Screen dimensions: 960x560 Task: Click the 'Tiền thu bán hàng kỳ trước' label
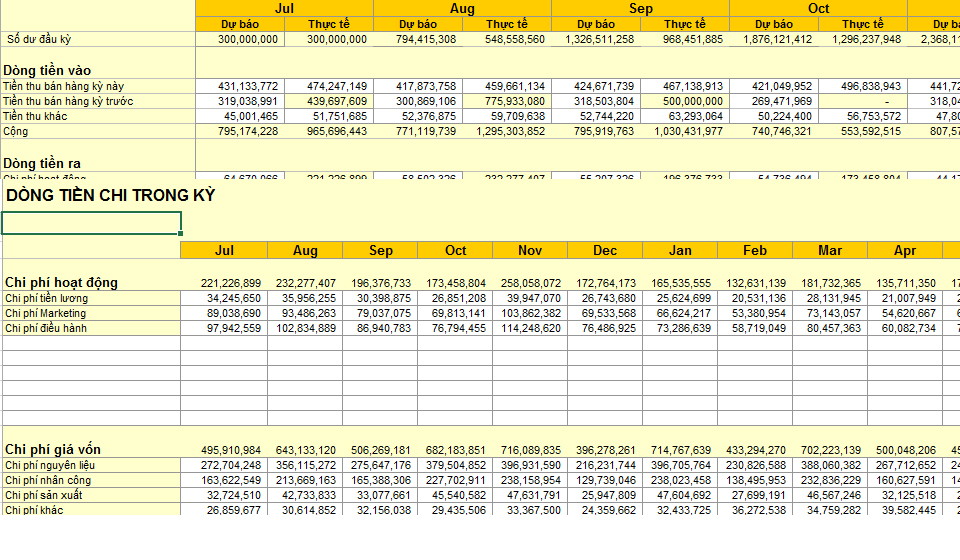pos(68,101)
